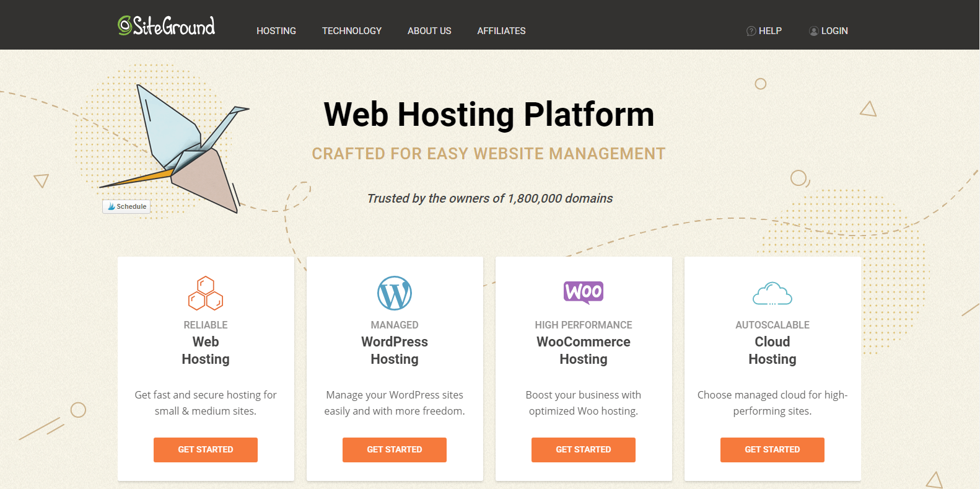Click the WordPress logo icon
980x489 pixels.
pyautogui.click(x=395, y=293)
